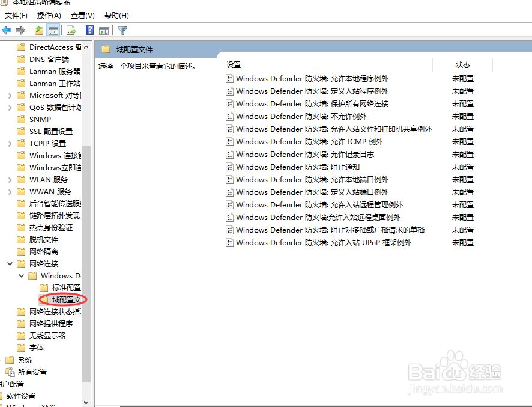Select policy 不允许例外
The image size is (532, 407).
pos(296,116)
